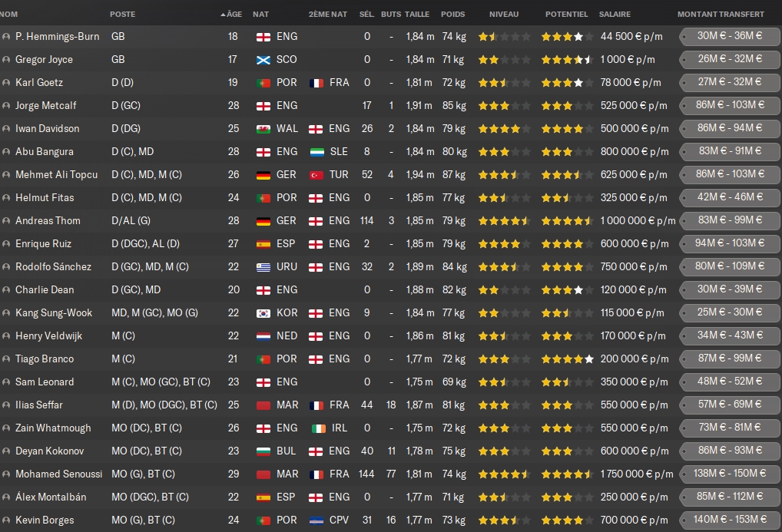
Task: Sort table by ÂGE column header
Action: coord(231,14)
